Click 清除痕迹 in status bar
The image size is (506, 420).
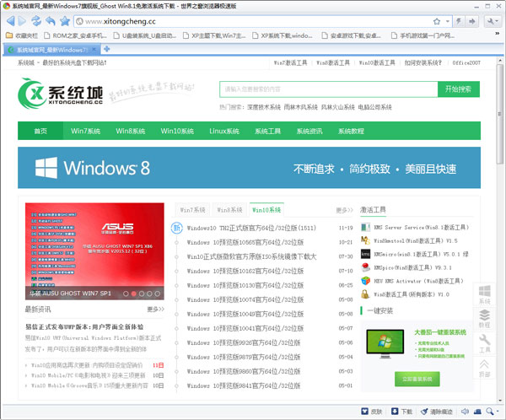pyautogui.click(x=437, y=412)
